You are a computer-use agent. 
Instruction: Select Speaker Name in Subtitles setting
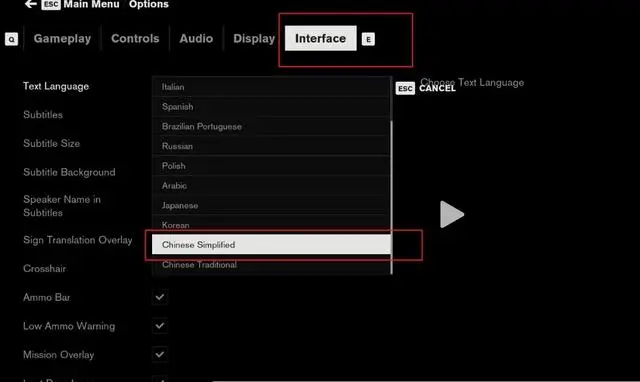coord(62,206)
